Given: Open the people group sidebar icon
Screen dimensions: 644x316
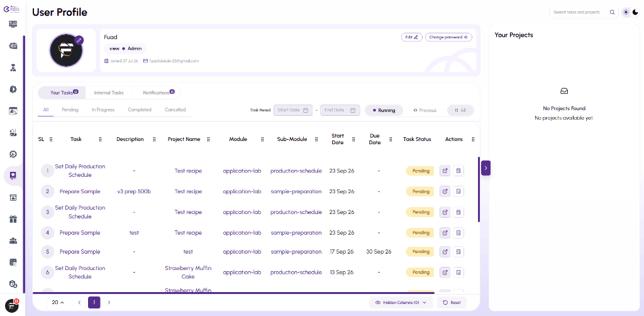Looking at the screenshot, I should 13,240.
